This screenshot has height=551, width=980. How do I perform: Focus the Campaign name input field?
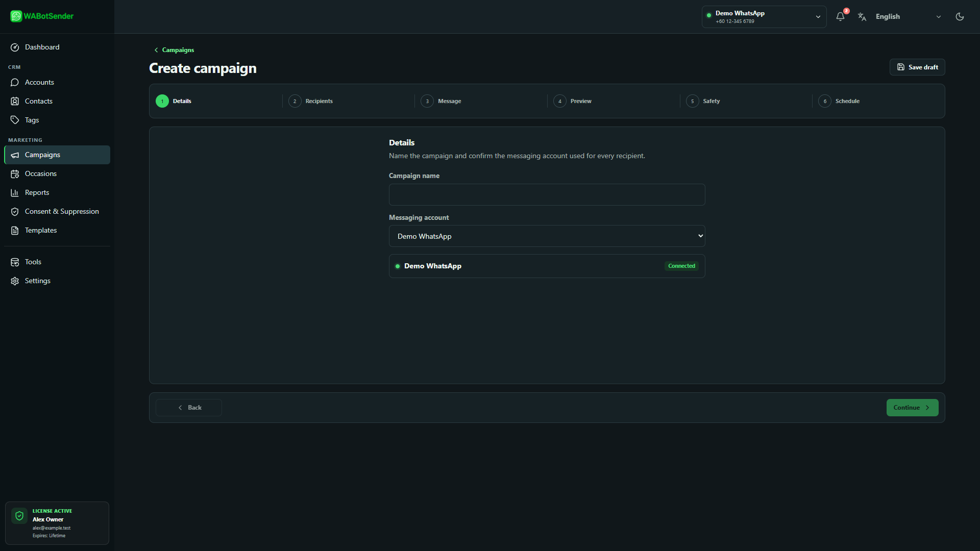point(547,194)
